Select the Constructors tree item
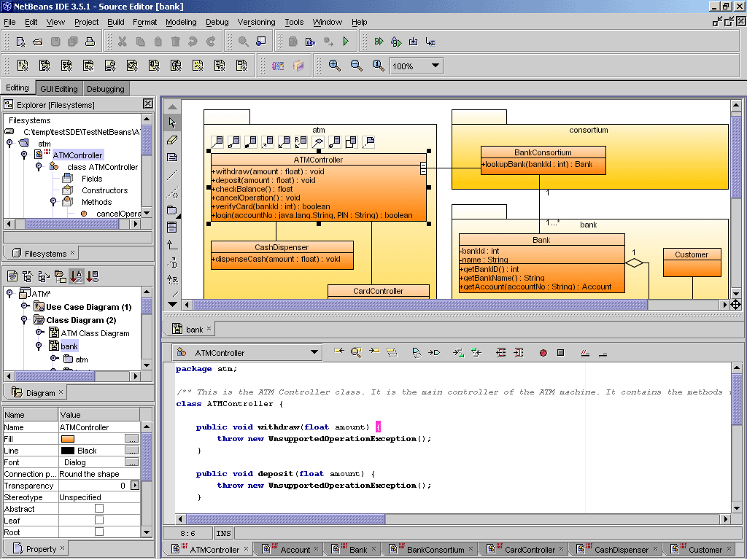This screenshot has height=560, width=747. click(105, 190)
